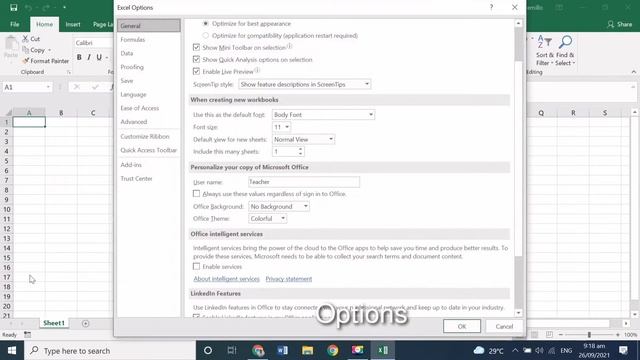Check Always use these values regardless of sign in
Screen dimensions: 640x360
(196, 193)
